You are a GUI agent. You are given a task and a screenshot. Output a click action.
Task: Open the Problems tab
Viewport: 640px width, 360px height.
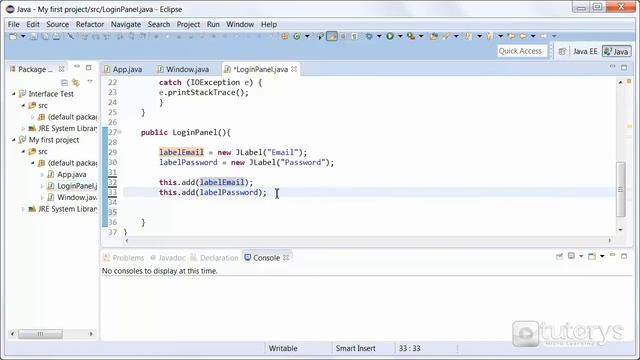(x=124, y=258)
